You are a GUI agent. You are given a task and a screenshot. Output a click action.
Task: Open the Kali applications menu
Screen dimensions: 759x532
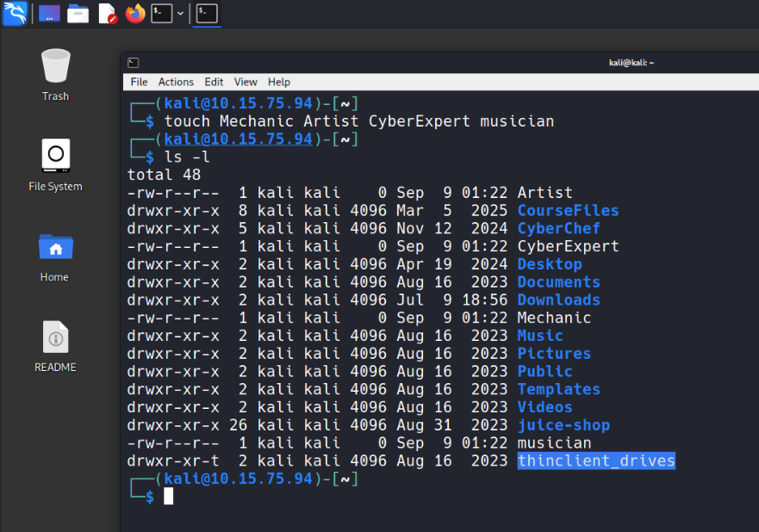click(x=15, y=13)
